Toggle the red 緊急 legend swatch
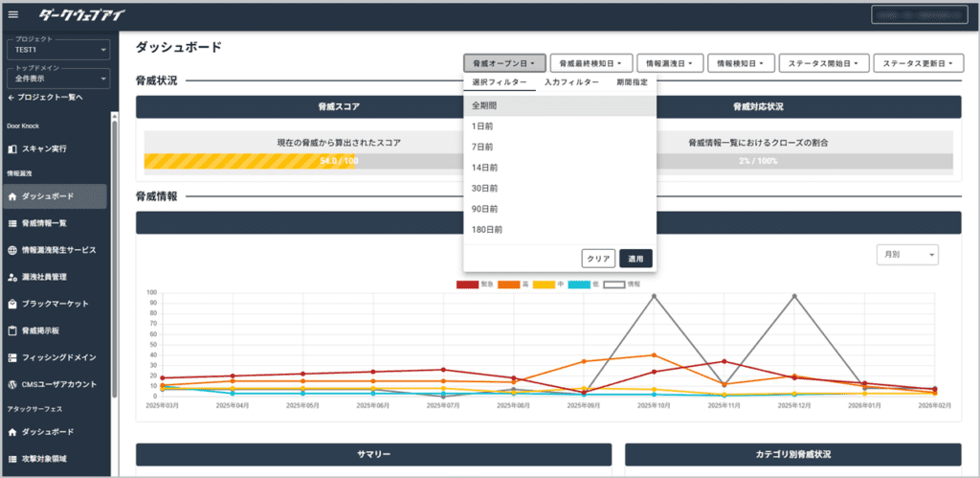The width and height of the screenshot is (980, 478). (467, 285)
